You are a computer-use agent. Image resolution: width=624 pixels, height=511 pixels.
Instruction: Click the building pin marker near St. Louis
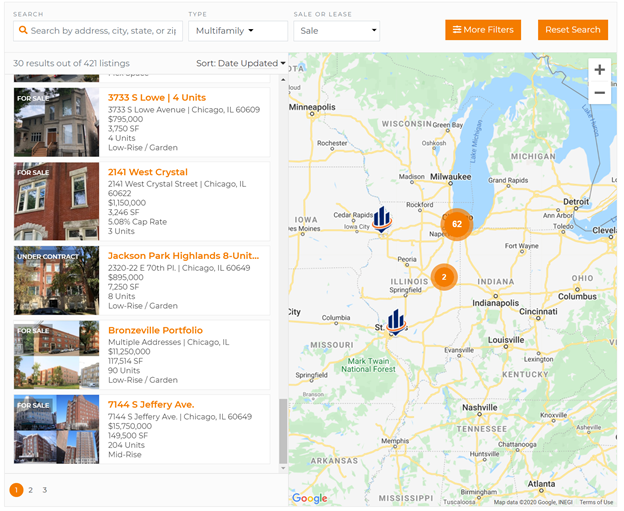(x=396, y=322)
